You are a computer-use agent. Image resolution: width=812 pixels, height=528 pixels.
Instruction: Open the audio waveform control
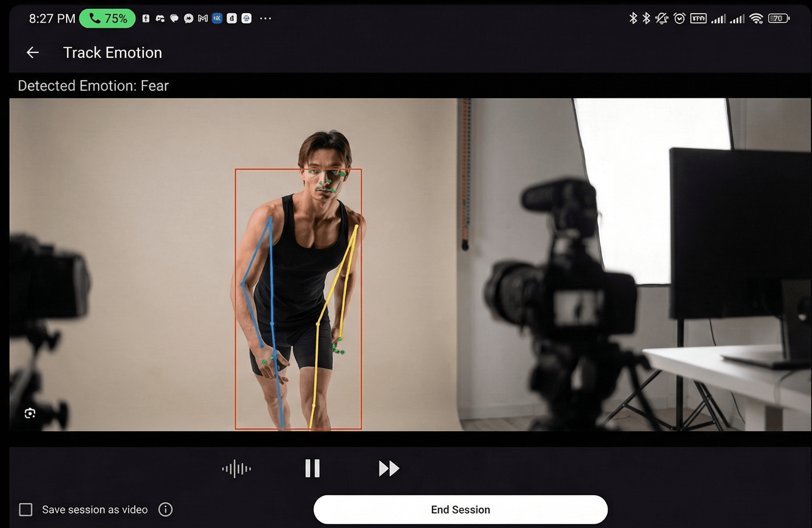pos(236,469)
